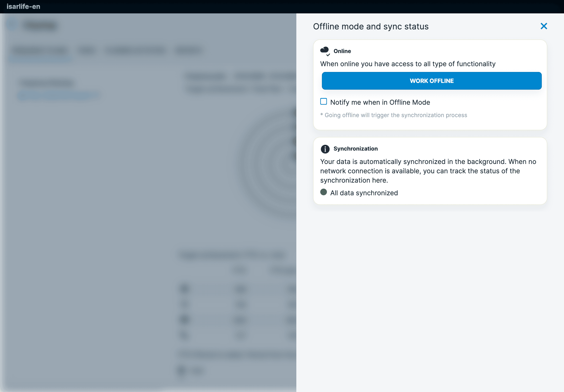Click the Notify me checkbox label text
Screen dimensions: 564x392
(380, 102)
